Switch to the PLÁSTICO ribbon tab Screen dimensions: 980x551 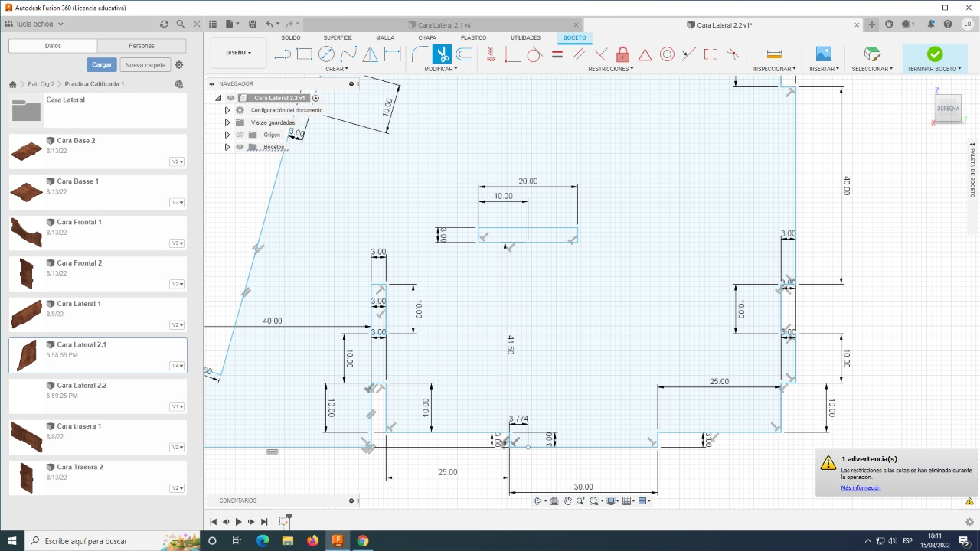(473, 37)
